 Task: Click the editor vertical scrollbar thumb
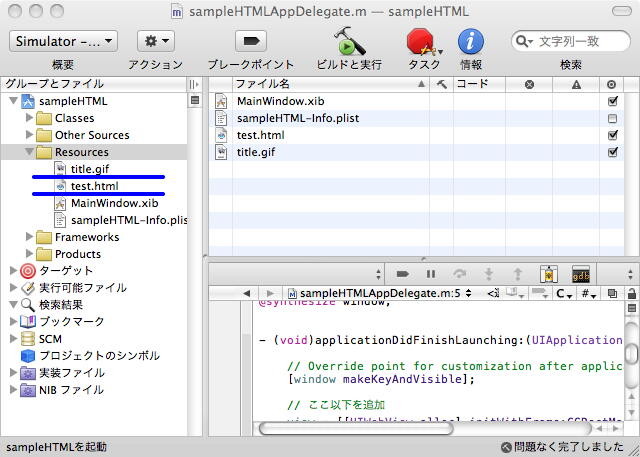coord(632,355)
